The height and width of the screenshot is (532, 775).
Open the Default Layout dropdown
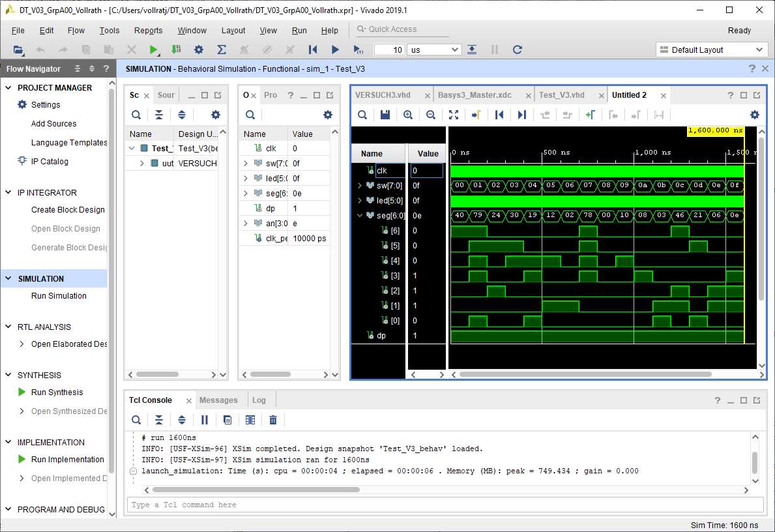(712, 50)
